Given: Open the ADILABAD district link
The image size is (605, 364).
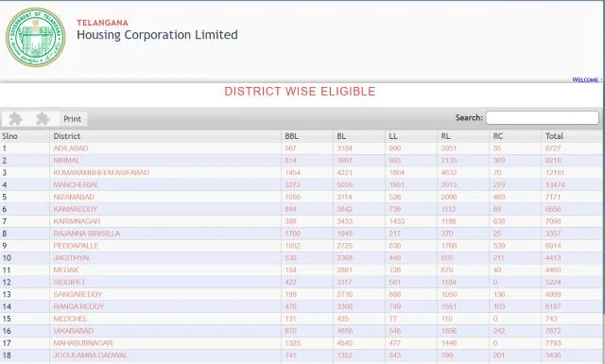Looking at the screenshot, I should (71, 148).
